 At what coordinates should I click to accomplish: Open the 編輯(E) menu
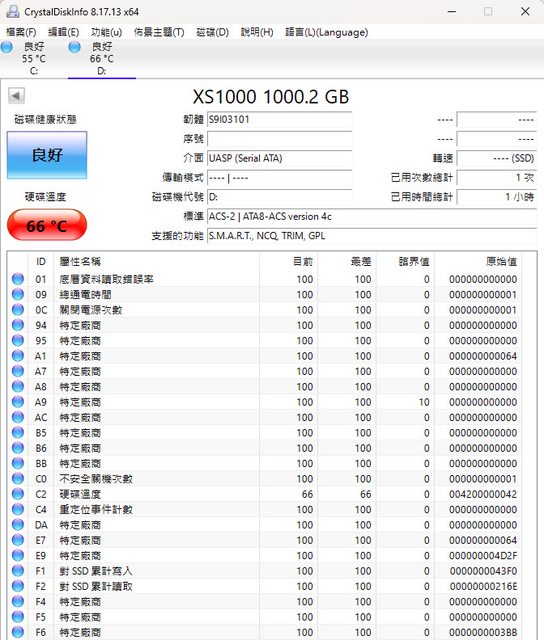tap(63, 32)
